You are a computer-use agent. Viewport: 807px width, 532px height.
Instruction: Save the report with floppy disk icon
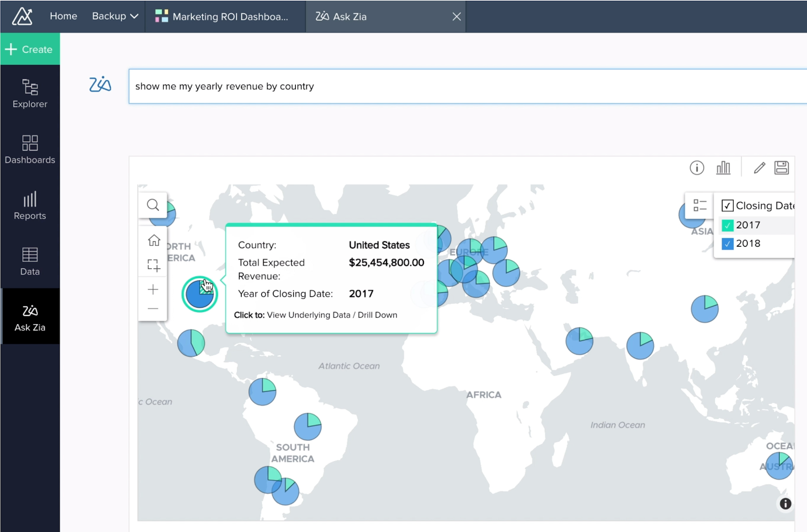pos(781,168)
